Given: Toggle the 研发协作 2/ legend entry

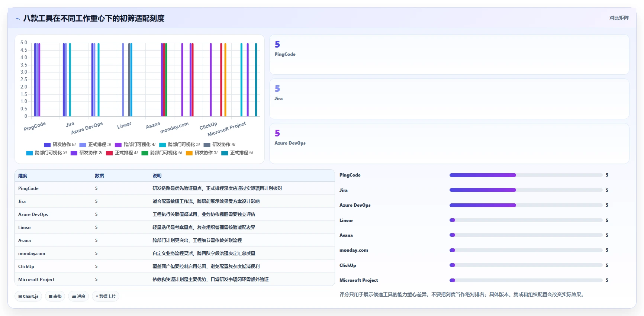Looking at the screenshot, I should 87,153.
